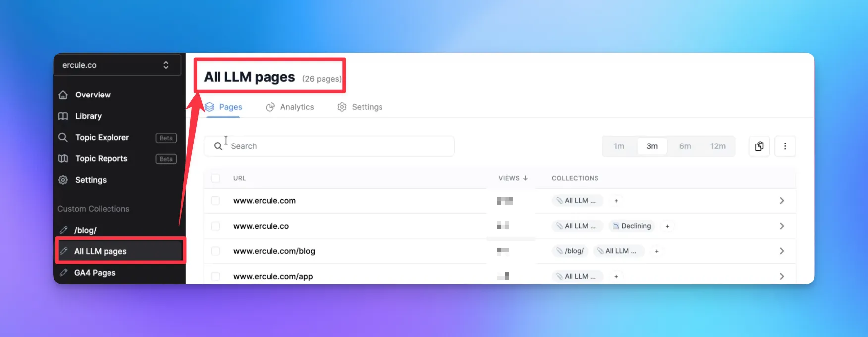Open the Settings tab beside Analytics
The width and height of the screenshot is (868, 337).
(x=360, y=107)
